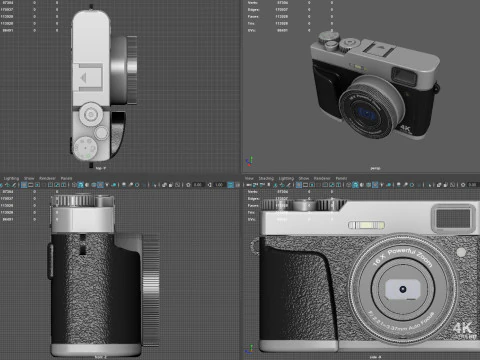Toggle Resolution Gate in side-profile panel toolbar

coord(37,185)
